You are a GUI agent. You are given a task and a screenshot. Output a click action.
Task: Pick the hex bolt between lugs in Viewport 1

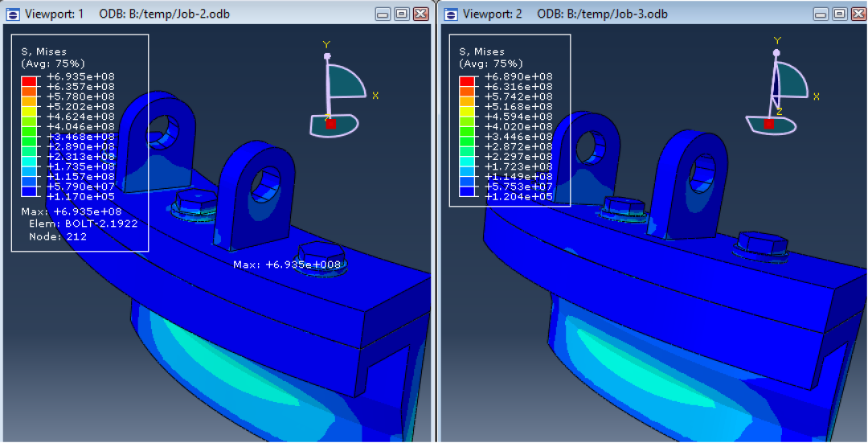click(x=194, y=206)
